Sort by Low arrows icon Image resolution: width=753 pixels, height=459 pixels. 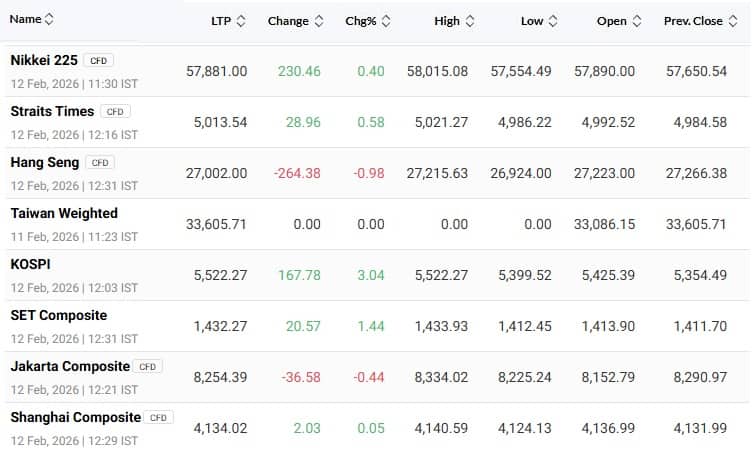coord(553,21)
